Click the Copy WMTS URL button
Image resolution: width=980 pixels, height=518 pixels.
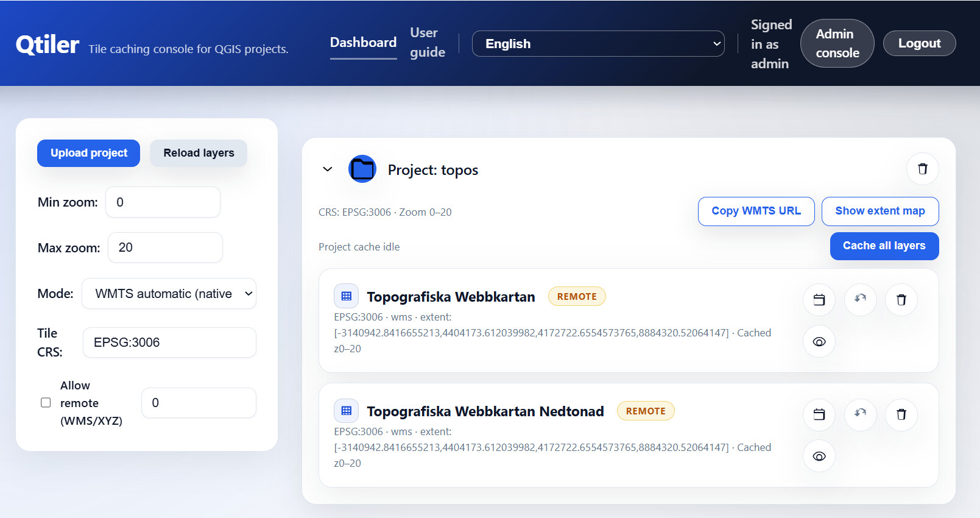(756, 211)
